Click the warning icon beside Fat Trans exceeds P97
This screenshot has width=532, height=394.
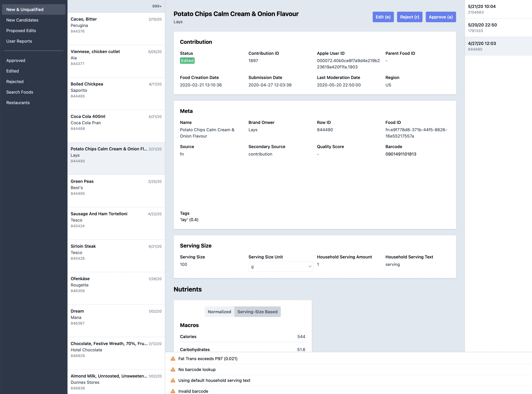(x=173, y=358)
